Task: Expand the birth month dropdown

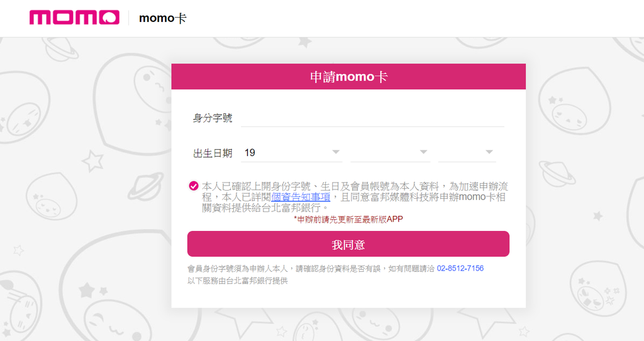Action: [390, 153]
